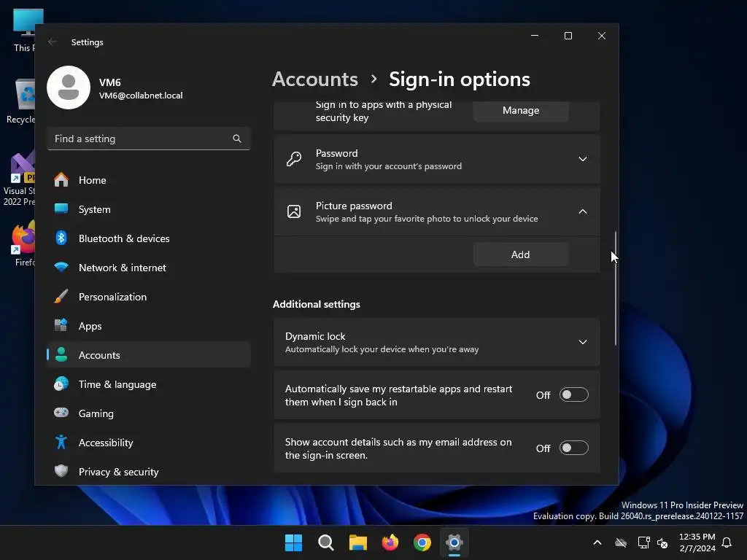Click the Accessibility figure icon

pos(61,443)
